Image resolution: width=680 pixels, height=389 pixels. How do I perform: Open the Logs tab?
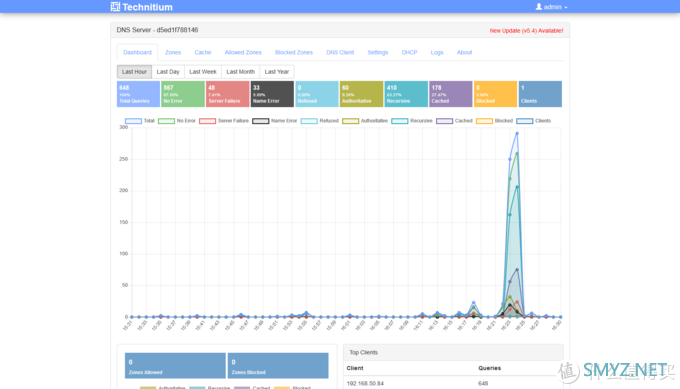click(x=437, y=52)
